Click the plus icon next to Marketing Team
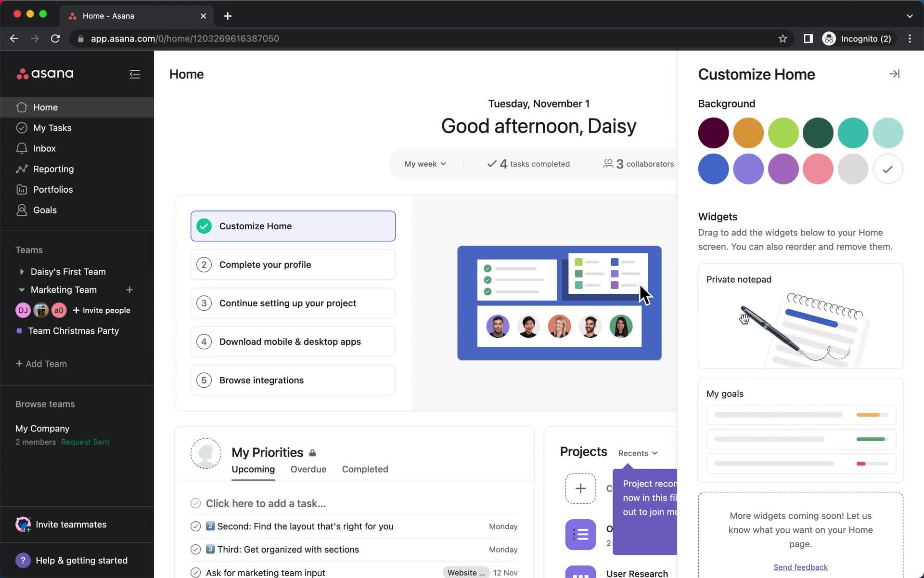The height and width of the screenshot is (578, 924). coord(129,289)
